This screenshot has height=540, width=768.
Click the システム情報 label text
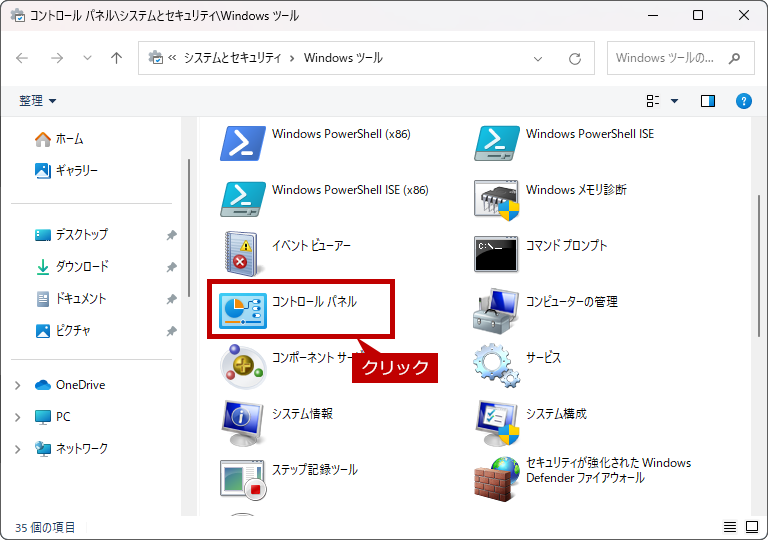[302, 414]
